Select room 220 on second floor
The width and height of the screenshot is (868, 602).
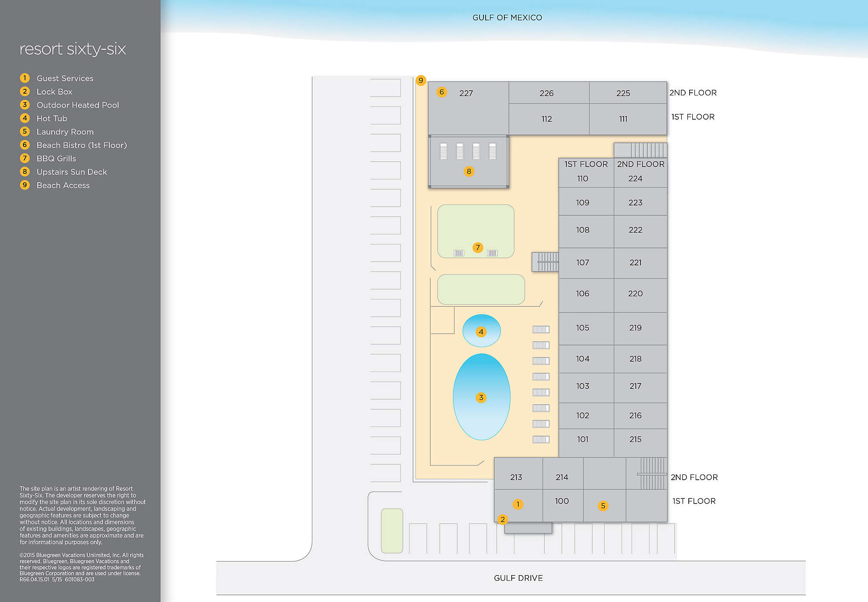point(635,294)
